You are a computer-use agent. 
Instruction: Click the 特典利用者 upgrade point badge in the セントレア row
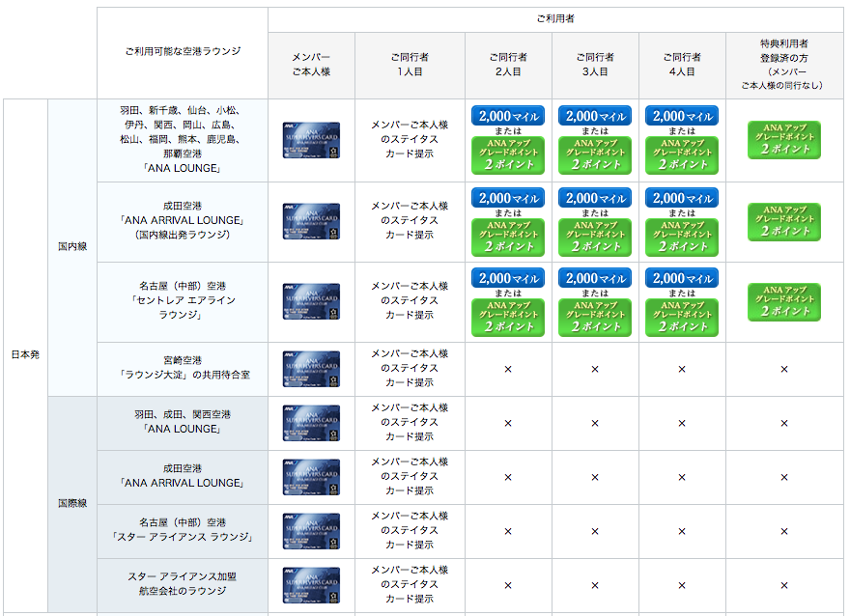[x=784, y=302]
